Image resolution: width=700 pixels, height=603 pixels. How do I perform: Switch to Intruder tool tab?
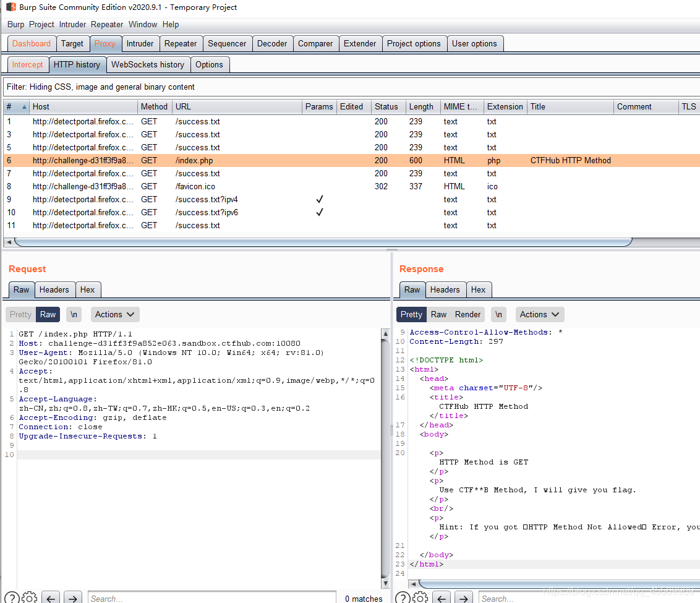click(140, 43)
